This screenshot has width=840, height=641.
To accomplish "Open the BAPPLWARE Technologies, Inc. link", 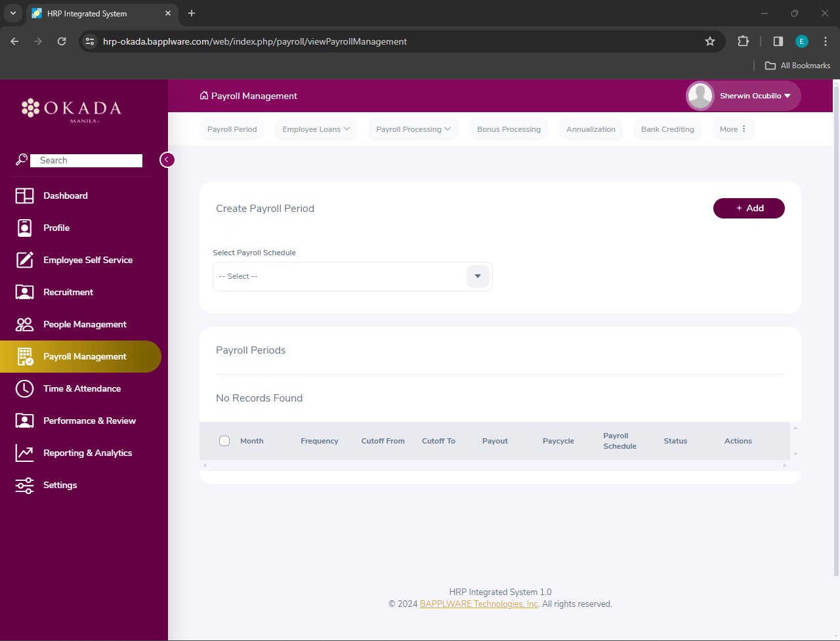I will pyautogui.click(x=478, y=604).
